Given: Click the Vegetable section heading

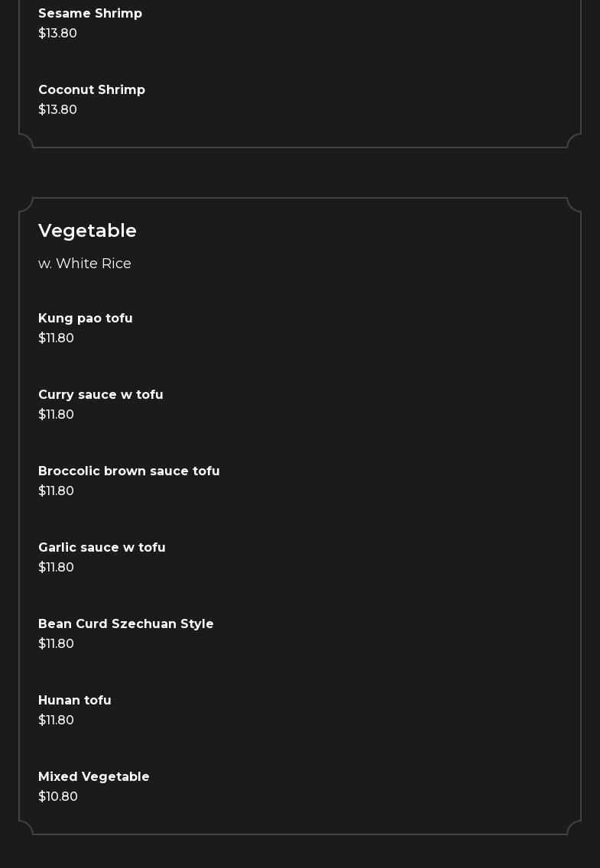Looking at the screenshot, I should (x=87, y=231).
